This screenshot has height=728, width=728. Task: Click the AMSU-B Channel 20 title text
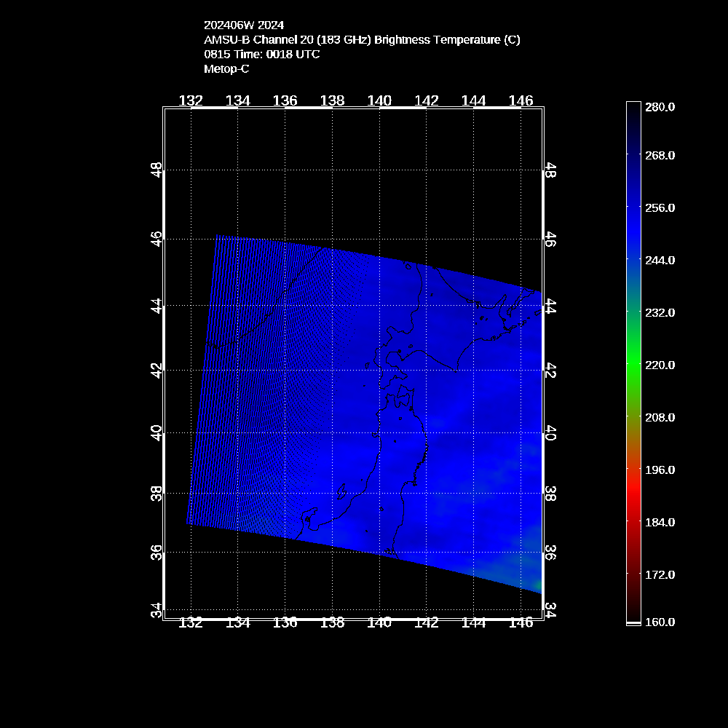click(362, 40)
